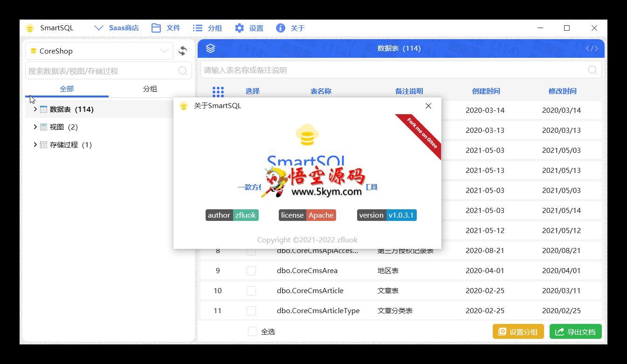Maximize the SmartSQL window
This screenshot has height=364, width=627.
point(567,28)
